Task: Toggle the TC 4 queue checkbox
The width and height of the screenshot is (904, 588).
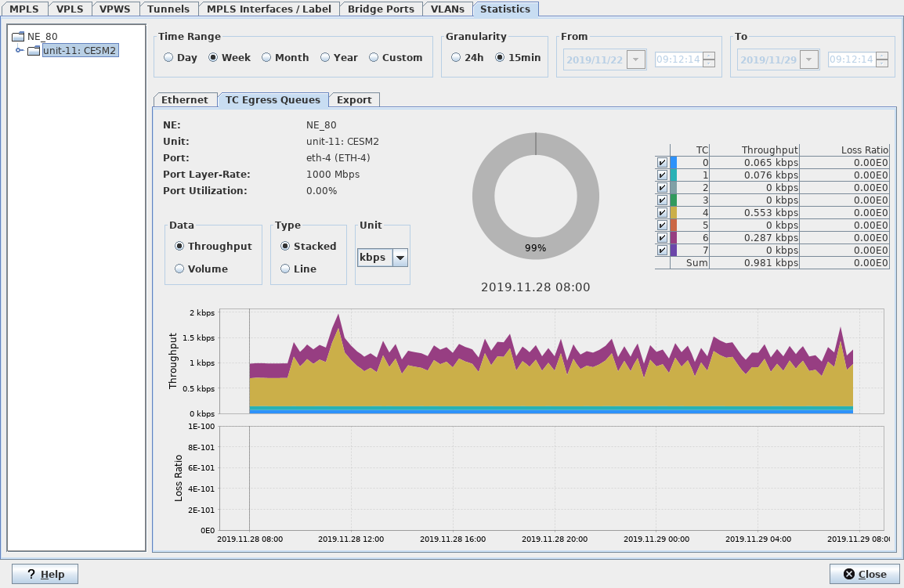Action: click(662, 213)
